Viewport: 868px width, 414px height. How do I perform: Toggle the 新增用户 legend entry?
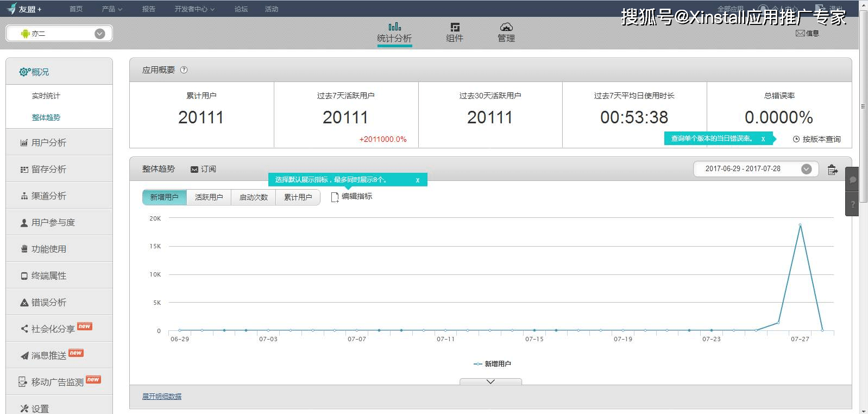click(x=492, y=364)
